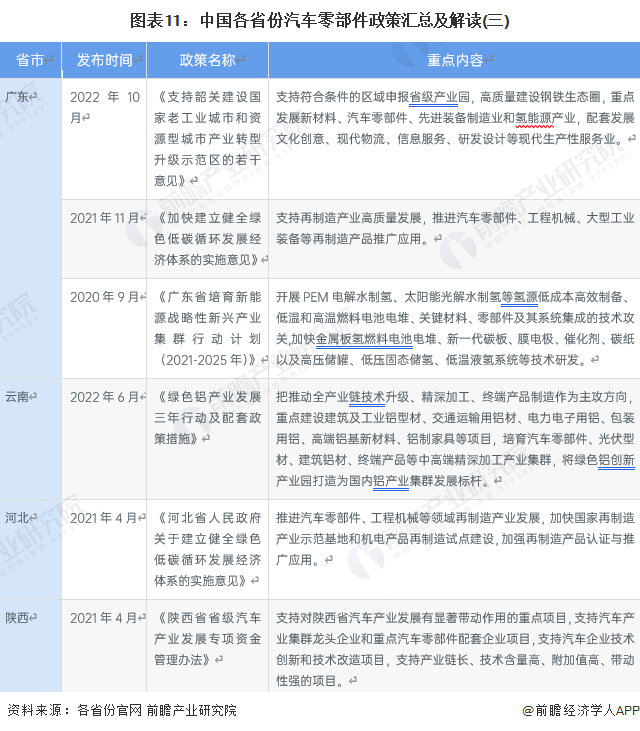640x731 pixels.
Task: Click the 河北 province cell
Action: pyautogui.click(x=21, y=518)
